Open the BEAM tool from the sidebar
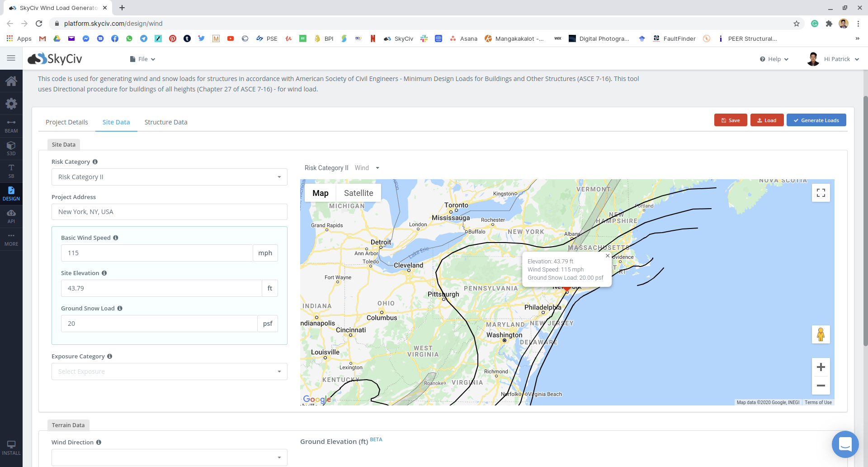Screen dimensions: 868x467 (x=11, y=124)
